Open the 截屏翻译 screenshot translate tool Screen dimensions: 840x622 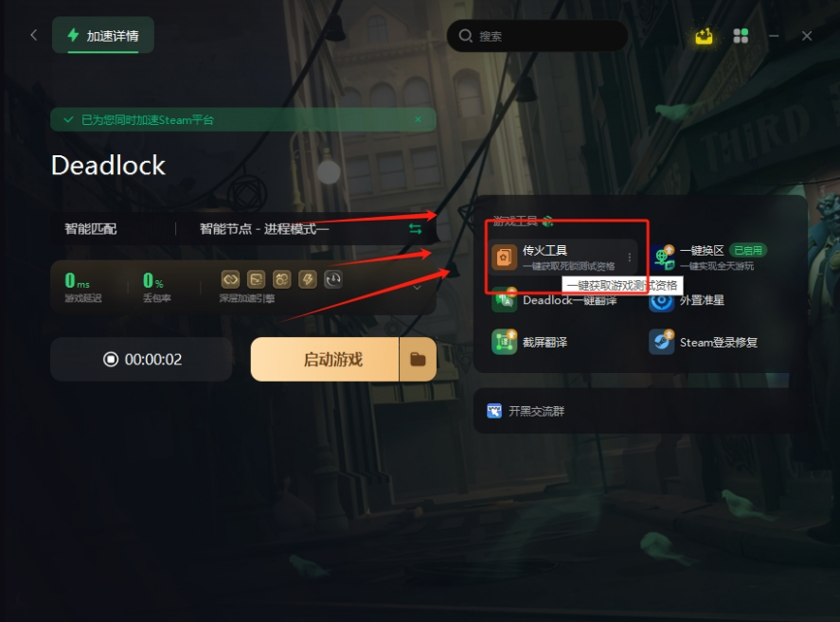point(529,342)
